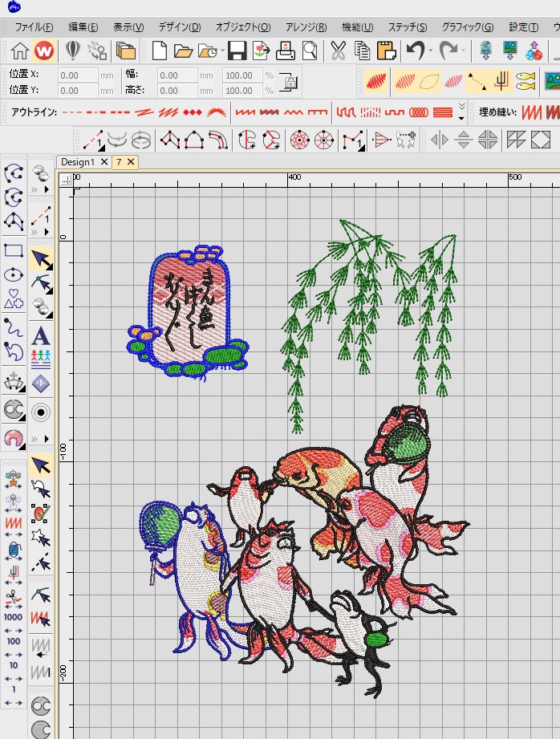
Task: Switch to the Design1 tab
Action: coord(78,162)
